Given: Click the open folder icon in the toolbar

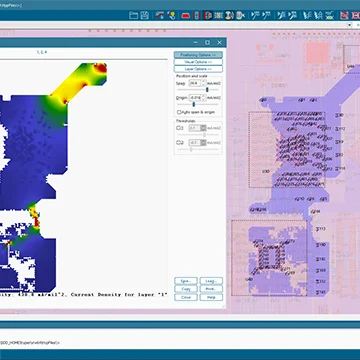Looking at the screenshot, I should 133,15.
